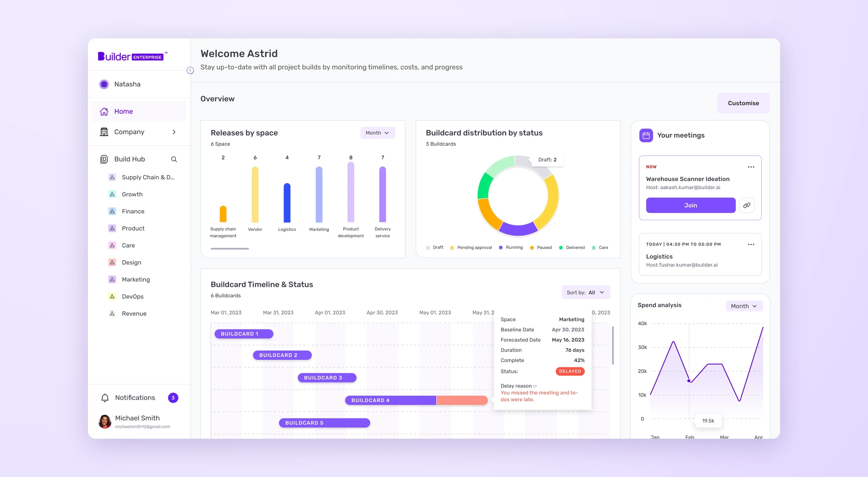Click the Delivered legend swatch
The image size is (868, 477).
[561, 248]
